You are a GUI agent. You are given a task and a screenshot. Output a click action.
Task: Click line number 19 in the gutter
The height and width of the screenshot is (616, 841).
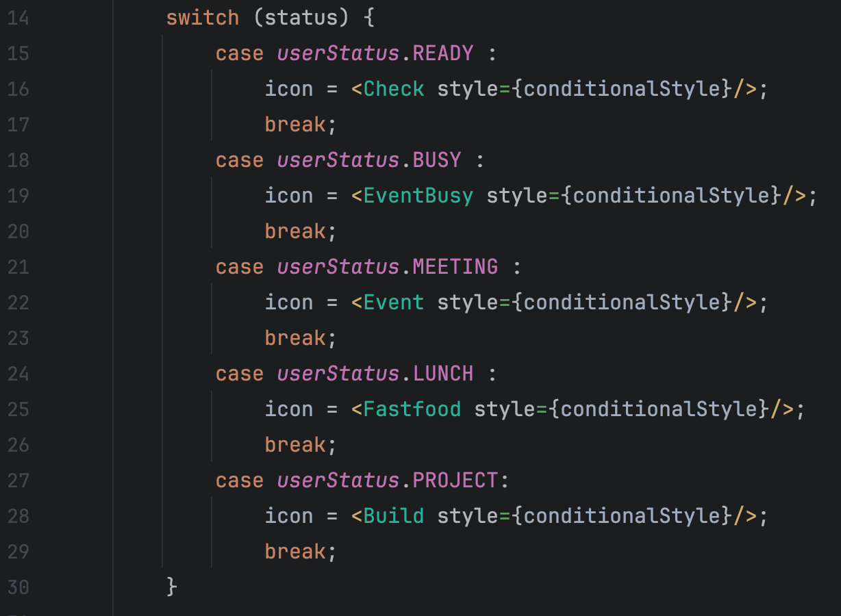(18, 195)
